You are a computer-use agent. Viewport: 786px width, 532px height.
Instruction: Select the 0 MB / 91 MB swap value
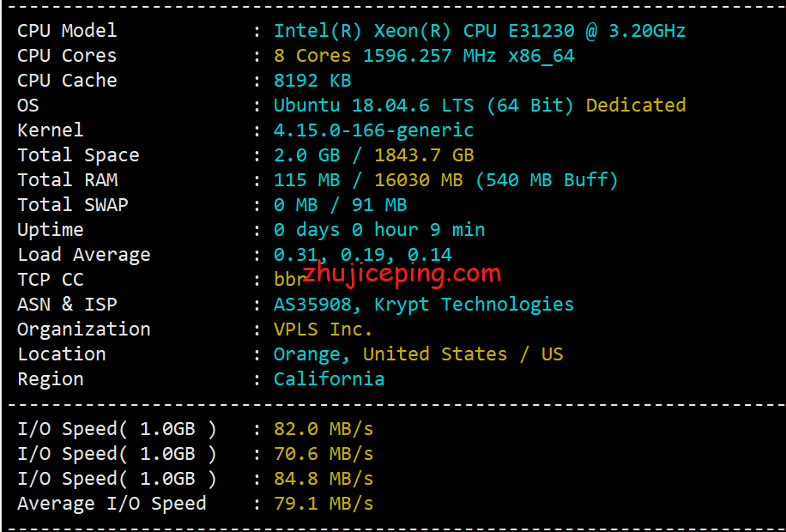pos(341,205)
